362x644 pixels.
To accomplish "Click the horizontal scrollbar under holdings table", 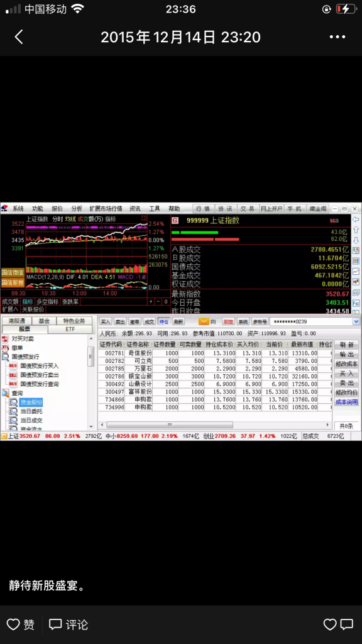I will (215, 425).
